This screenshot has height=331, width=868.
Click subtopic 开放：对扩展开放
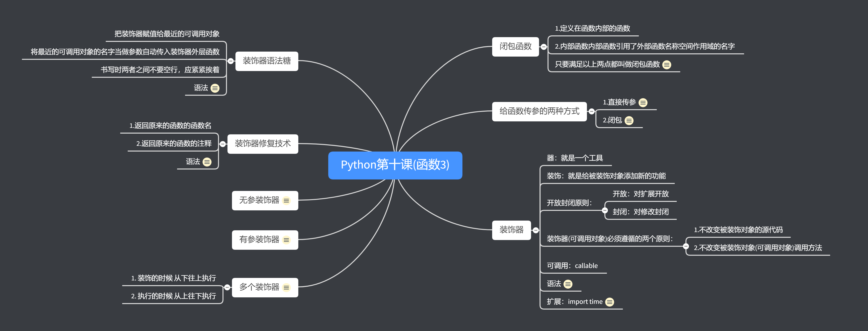point(640,194)
